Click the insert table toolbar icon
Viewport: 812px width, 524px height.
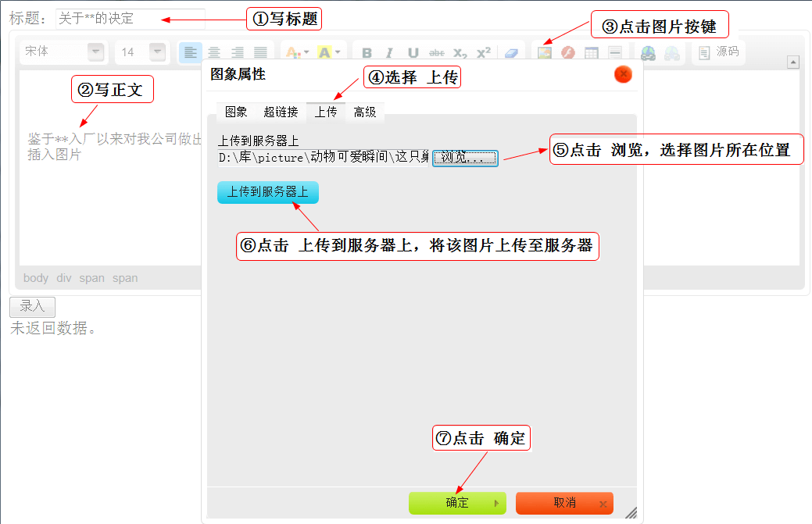click(x=592, y=52)
